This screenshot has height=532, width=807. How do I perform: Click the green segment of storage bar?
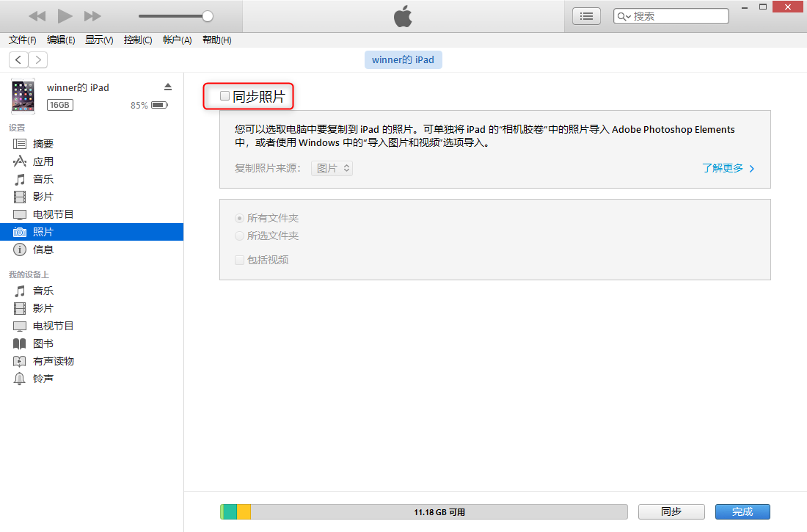point(230,512)
